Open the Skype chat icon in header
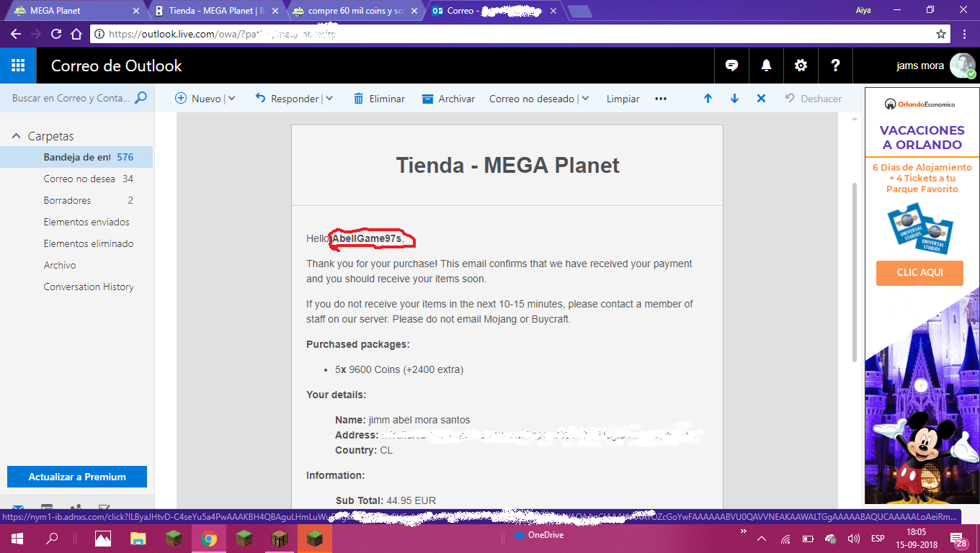 [x=731, y=66]
